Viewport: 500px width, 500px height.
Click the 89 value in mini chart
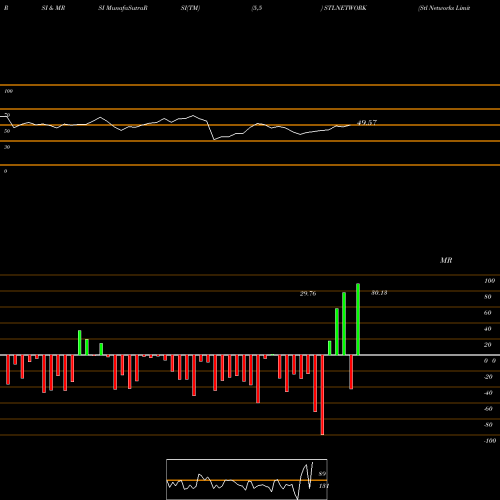(x=322, y=474)
